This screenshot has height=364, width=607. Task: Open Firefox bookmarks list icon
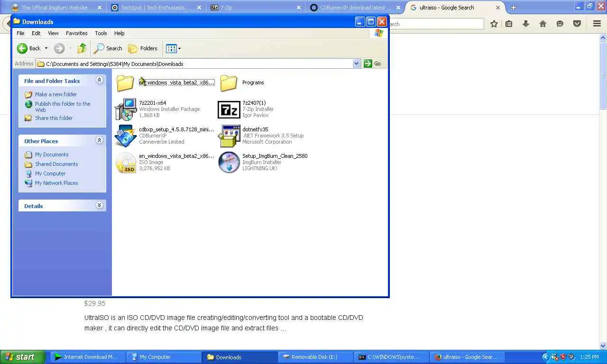[x=509, y=24]
